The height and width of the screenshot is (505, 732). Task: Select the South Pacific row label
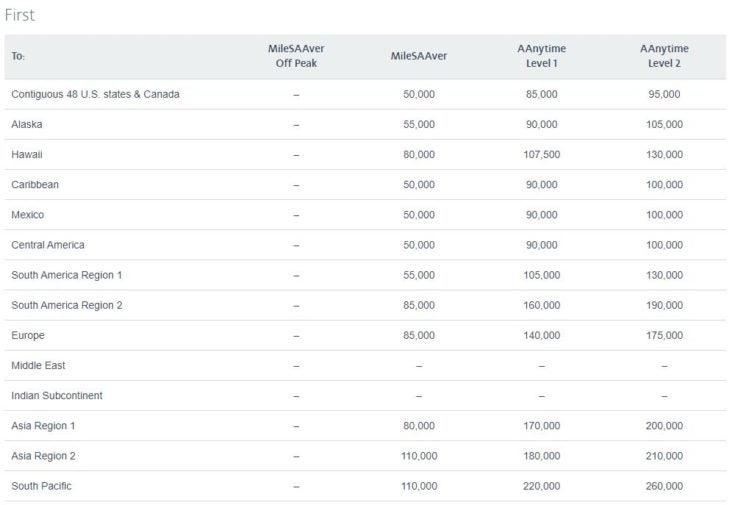pos(42,486)
